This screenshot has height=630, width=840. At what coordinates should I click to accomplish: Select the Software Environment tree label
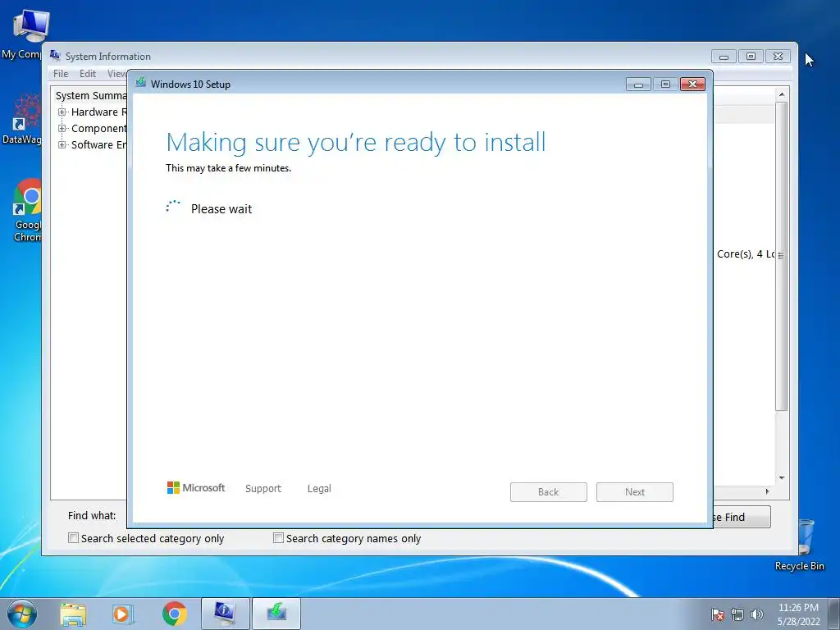click(x=99, y=144)
